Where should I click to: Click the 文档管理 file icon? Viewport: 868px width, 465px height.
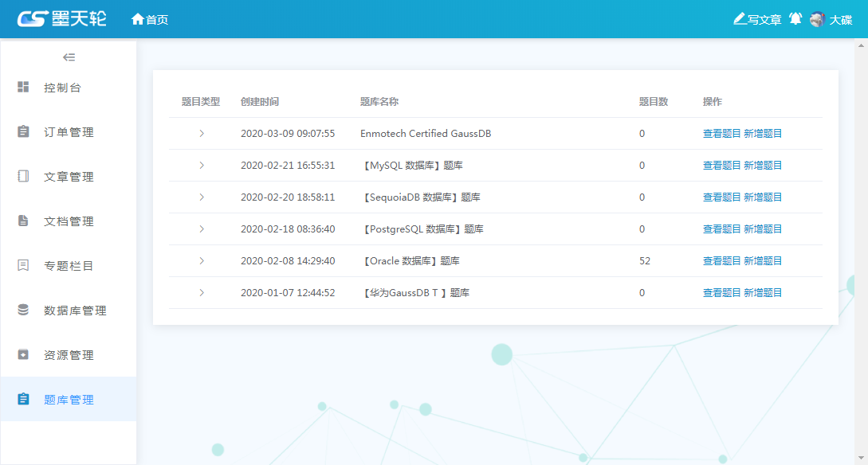23,221
